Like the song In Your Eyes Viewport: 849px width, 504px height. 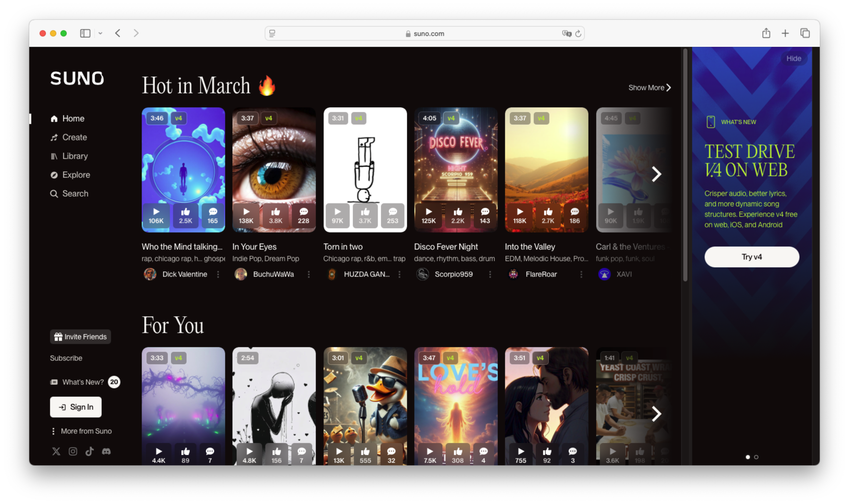tap(275, 216)
